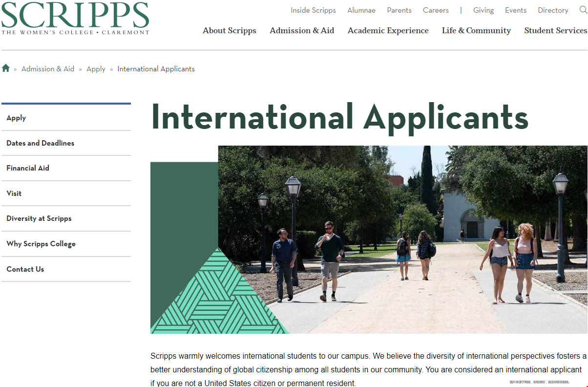
Task: Open the Academic Experience menu
Action: click(388, 30)
